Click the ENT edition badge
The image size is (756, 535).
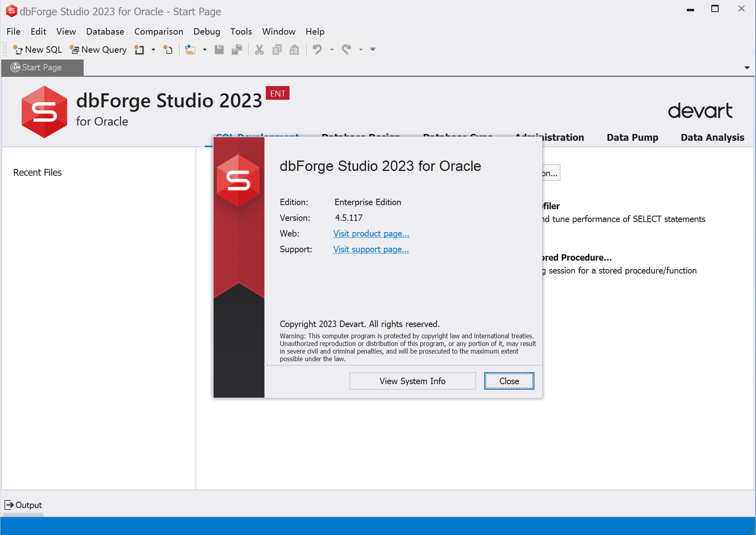click(277, 93)
